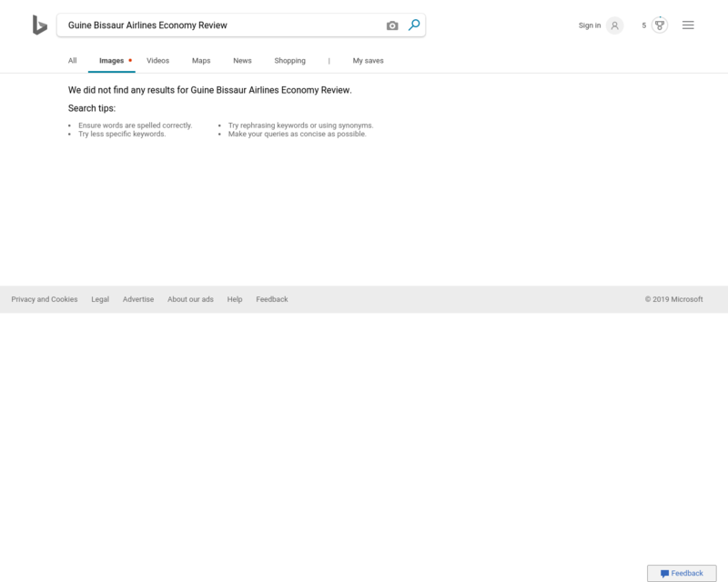
Task: Click the Advertise footer link
Action: [138, 299]
